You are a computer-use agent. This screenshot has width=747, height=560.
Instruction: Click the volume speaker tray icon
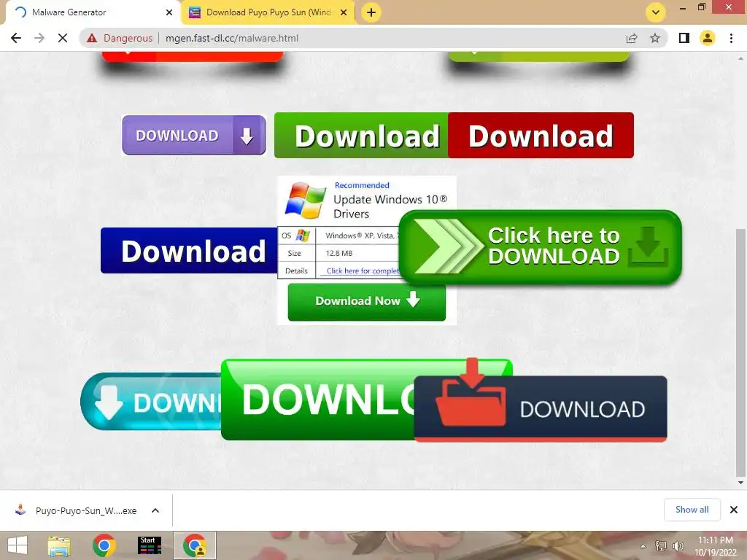pos(678,546)
